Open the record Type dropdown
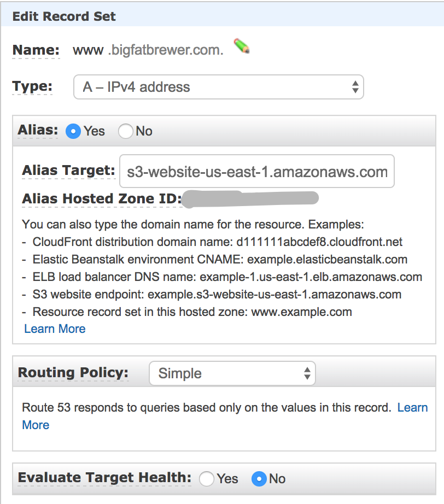This screenshot has width=444, height=504. click(218, 87)
